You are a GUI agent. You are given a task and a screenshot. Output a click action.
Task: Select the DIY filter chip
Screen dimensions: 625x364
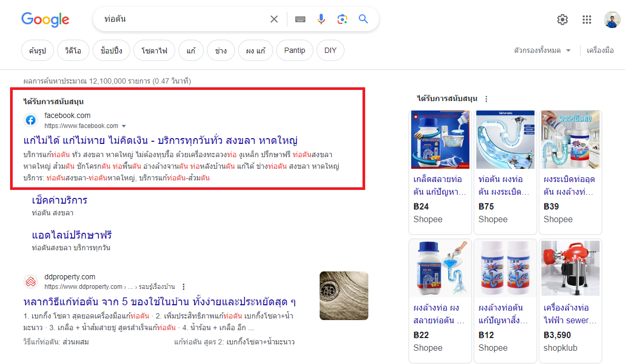click(x=330, y=51)
